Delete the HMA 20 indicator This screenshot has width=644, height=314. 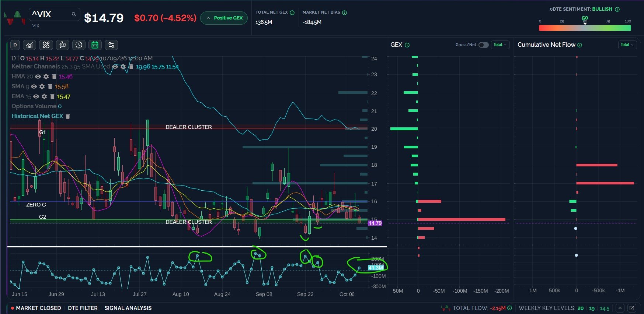(x=54, y=77)
